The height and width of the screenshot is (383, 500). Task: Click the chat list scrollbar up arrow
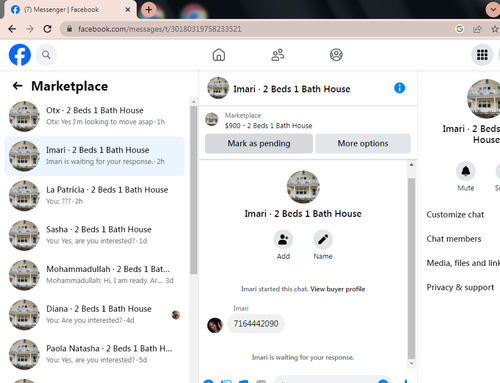coord(193,102)
